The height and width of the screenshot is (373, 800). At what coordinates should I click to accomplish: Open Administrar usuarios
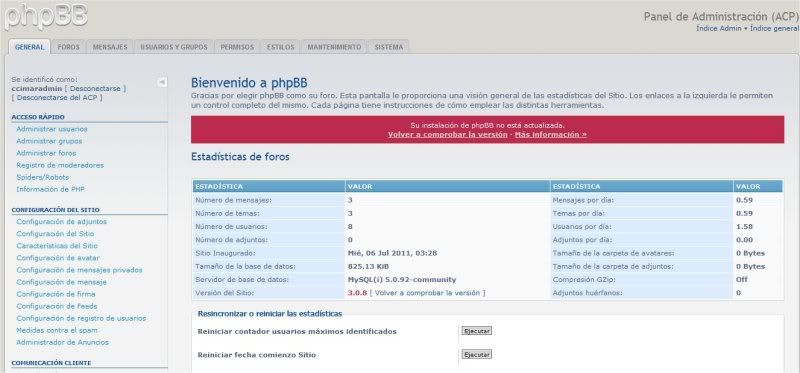coord(52,129)
